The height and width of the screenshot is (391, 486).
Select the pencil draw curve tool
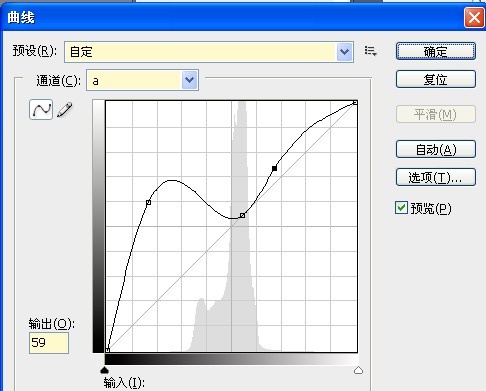pos(65,110)
